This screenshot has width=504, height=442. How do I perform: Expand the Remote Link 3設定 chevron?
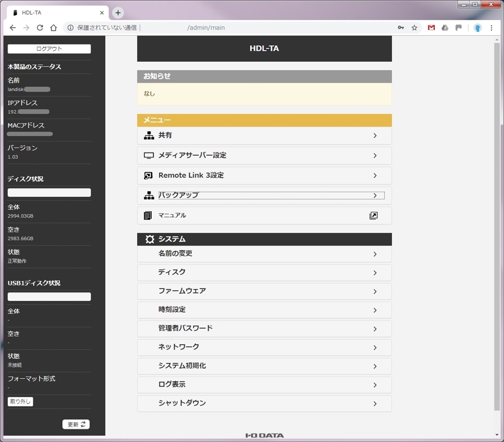(x=375, y=176)
